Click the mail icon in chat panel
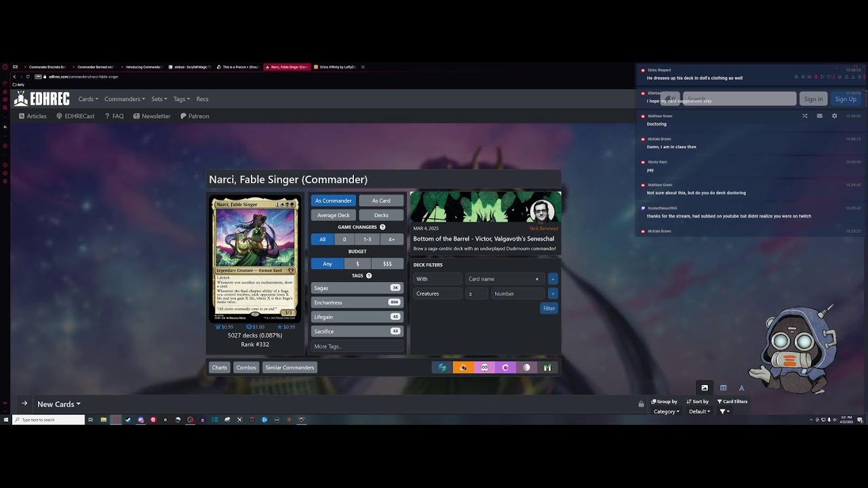 pyautogui.click(x=819, y=116)
